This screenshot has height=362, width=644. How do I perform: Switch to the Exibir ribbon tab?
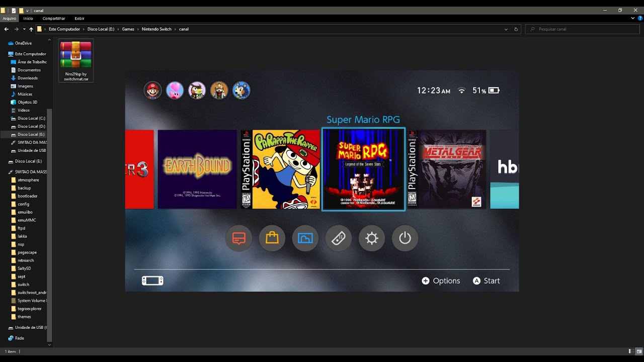[79, 18]
